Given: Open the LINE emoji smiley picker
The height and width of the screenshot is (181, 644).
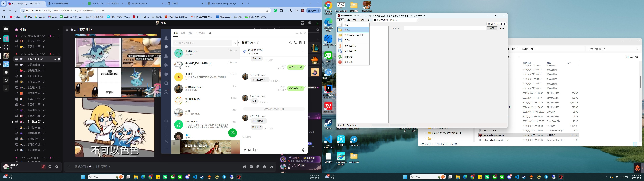Looking at the screenshot, I should (304, 150).
